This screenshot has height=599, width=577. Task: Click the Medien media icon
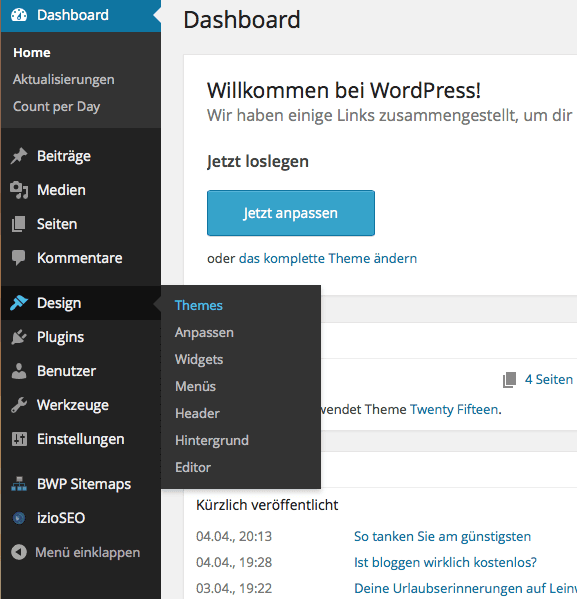pos(19,190)
